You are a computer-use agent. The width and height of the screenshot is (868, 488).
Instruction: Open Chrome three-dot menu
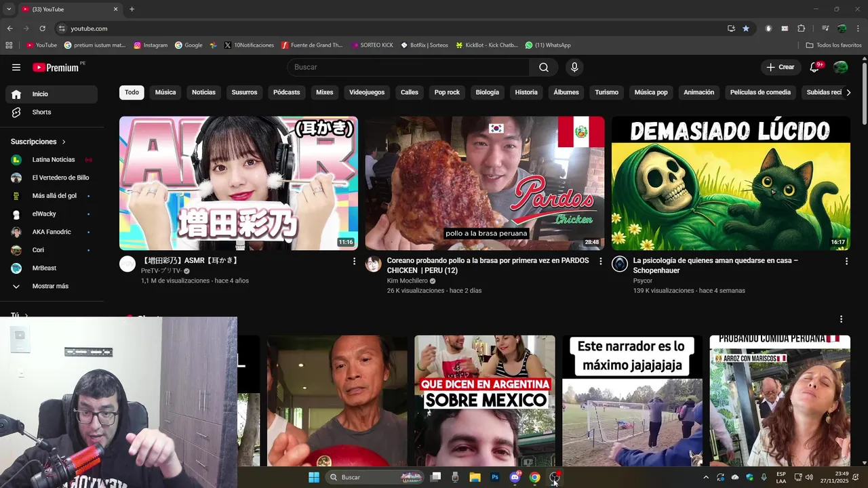[x=858, y=28]
